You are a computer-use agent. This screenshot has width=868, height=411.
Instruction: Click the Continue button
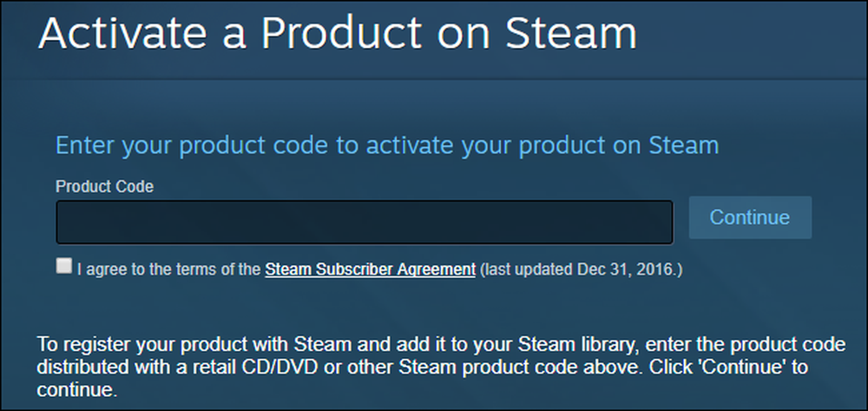pyautogui.click(x=750, y=217)
